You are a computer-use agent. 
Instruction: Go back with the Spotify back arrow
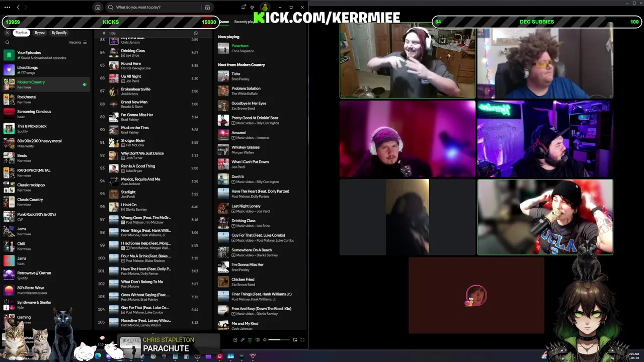click(x=18, y=7)
